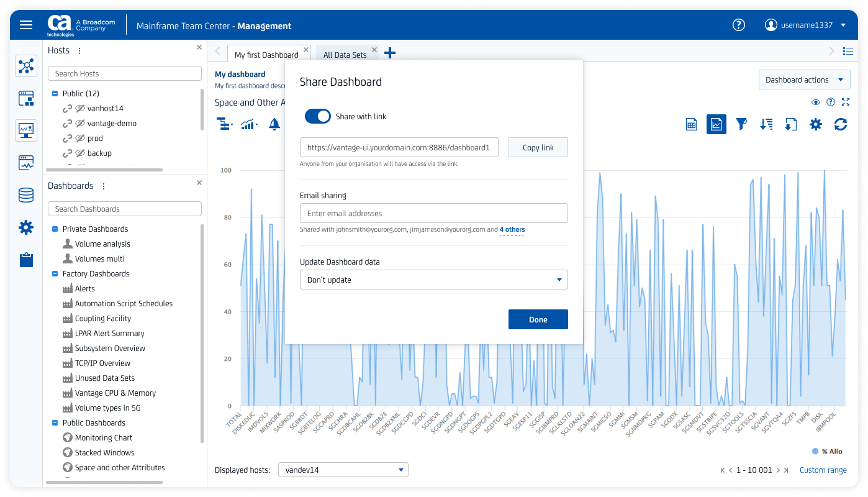Image resolution: width=868 pixels, height=497 pixels.
Task: Select the monitor chart sidebar icon
Action: [26, 130]
